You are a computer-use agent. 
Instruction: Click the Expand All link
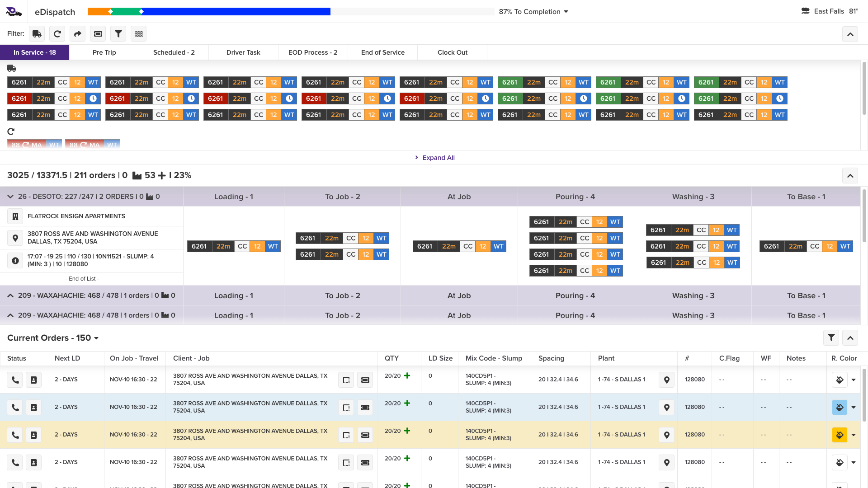(x=438, y=158)
